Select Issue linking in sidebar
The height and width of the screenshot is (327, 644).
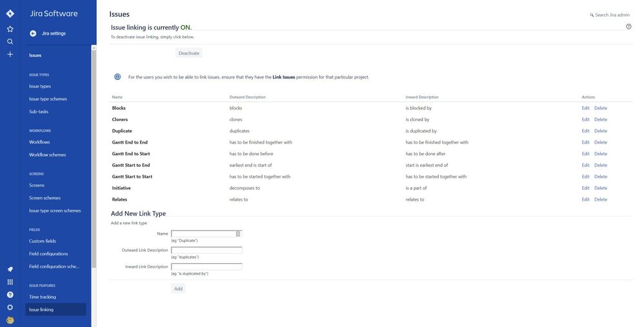coord(56,310)
